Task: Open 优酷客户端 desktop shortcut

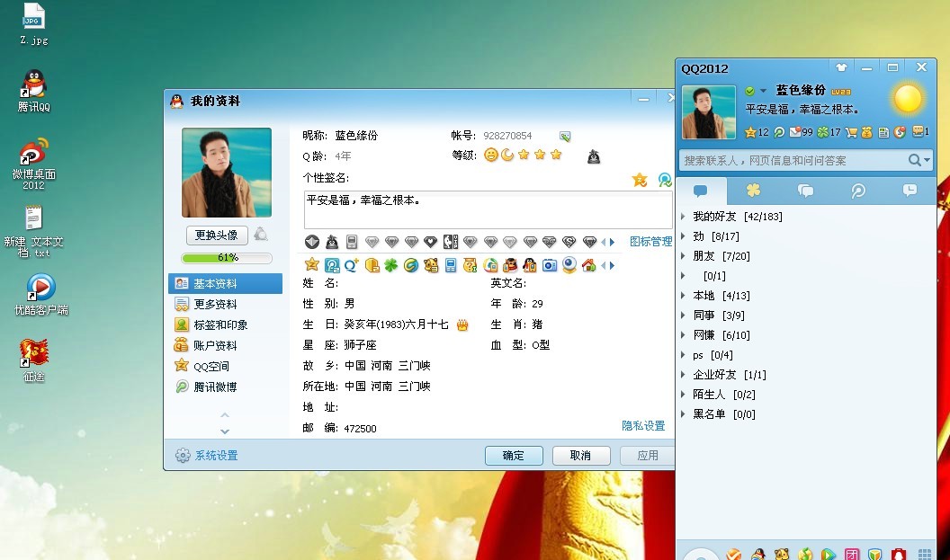Action: point(40,295)
